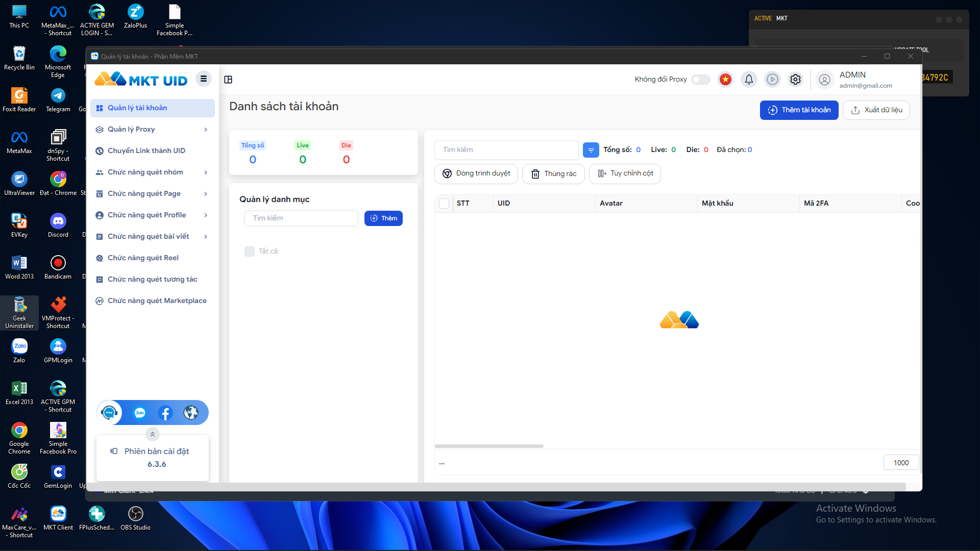Click Tùy chỉnh cột column button
The image size is (980, 551).
(625, 174)
